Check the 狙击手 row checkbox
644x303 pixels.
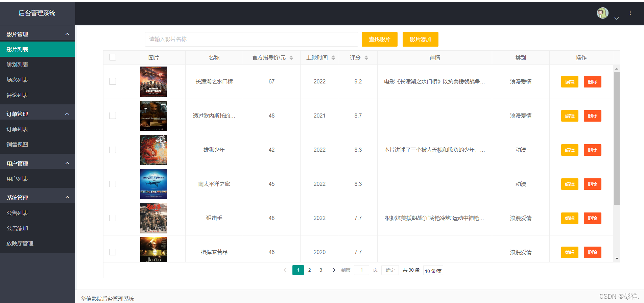[x=113, y=218]
